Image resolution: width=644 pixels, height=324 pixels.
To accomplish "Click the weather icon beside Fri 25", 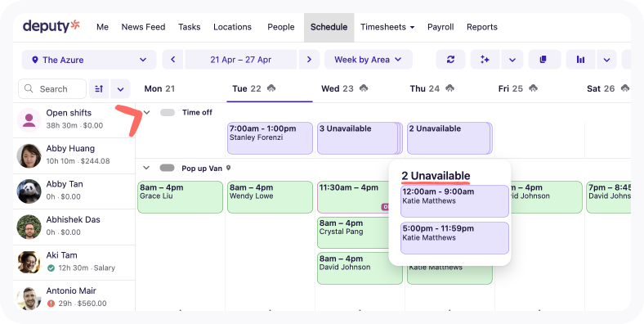I will [533, 88].
